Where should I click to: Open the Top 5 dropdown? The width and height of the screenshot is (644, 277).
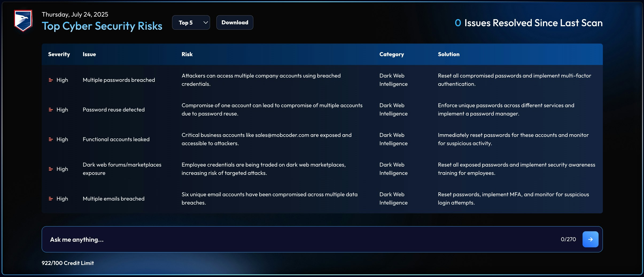coord(191,22)
